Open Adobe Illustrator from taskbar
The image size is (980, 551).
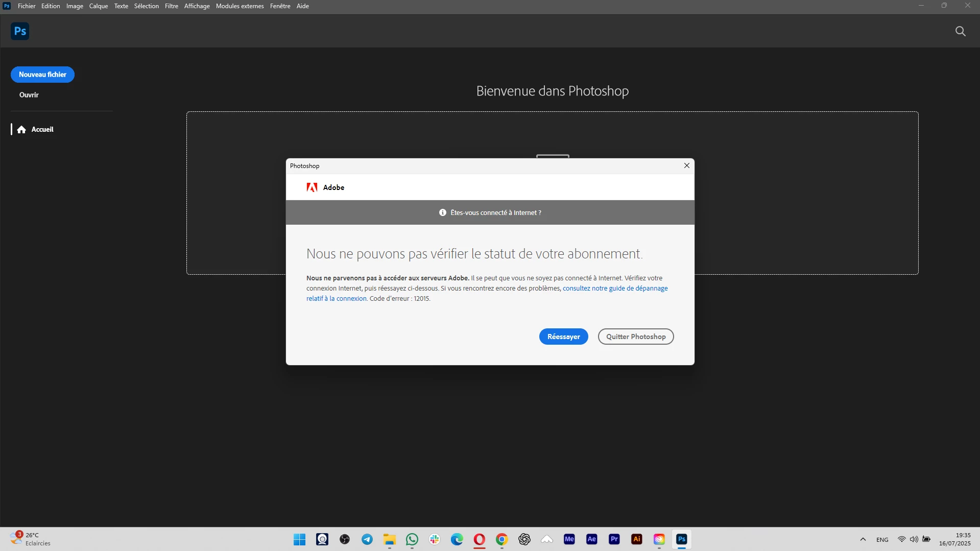637,539
